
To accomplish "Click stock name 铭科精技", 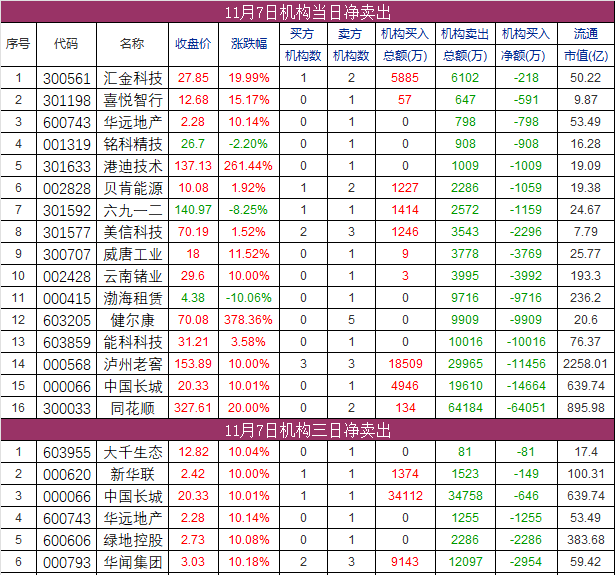I will 133,144.
